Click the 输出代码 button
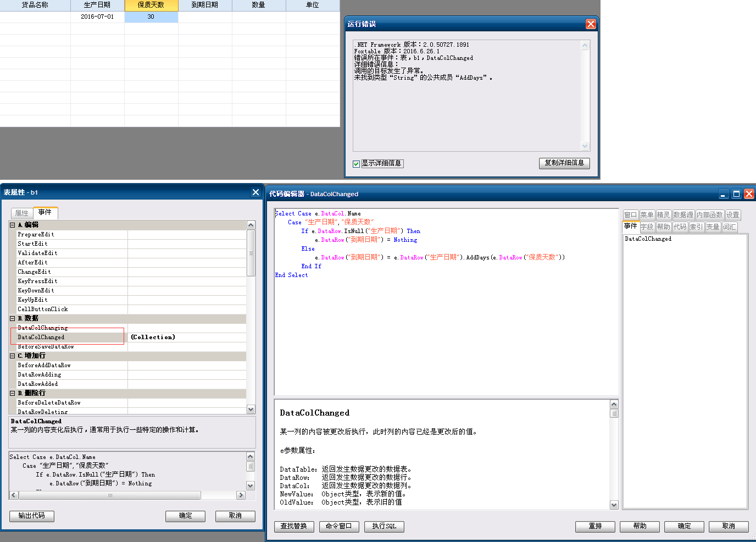Image resolution: width=756 pixels, height=542 pixels. point(31,516)
